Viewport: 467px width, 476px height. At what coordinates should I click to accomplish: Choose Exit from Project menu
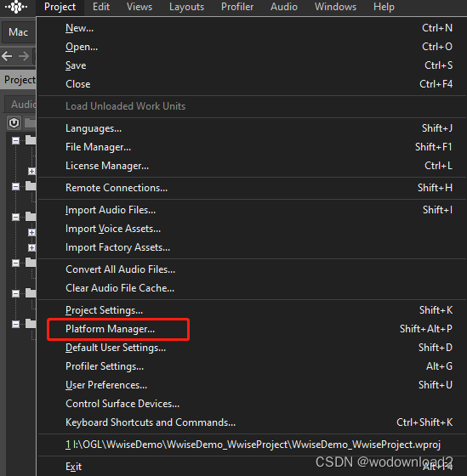pos(252,467)
